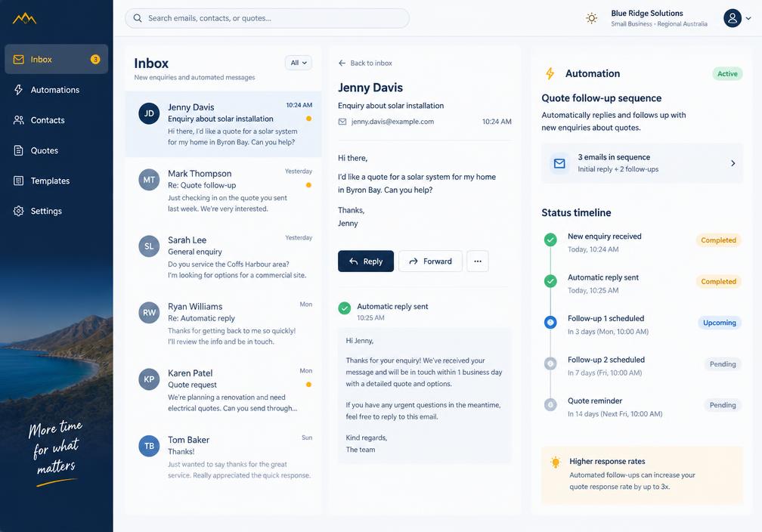
Task: Open Sarah Lee's 'General enquiry' message
Action: tap(223, 257)
